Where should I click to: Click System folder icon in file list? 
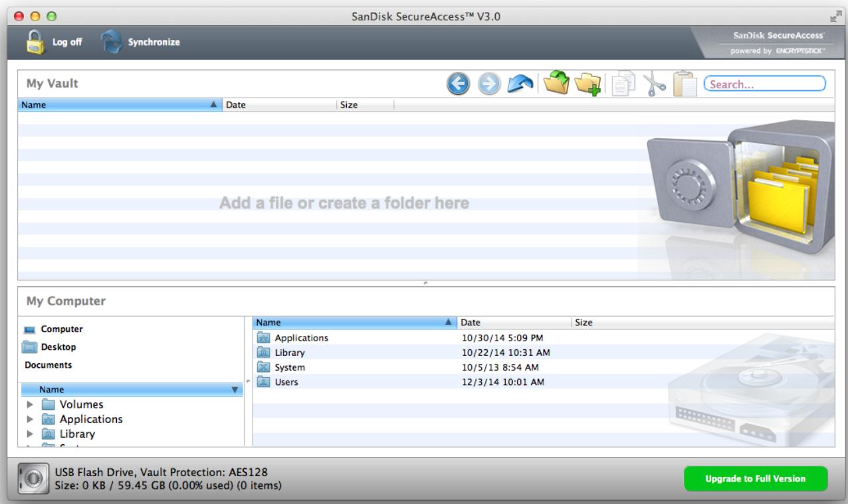[263, 367]
